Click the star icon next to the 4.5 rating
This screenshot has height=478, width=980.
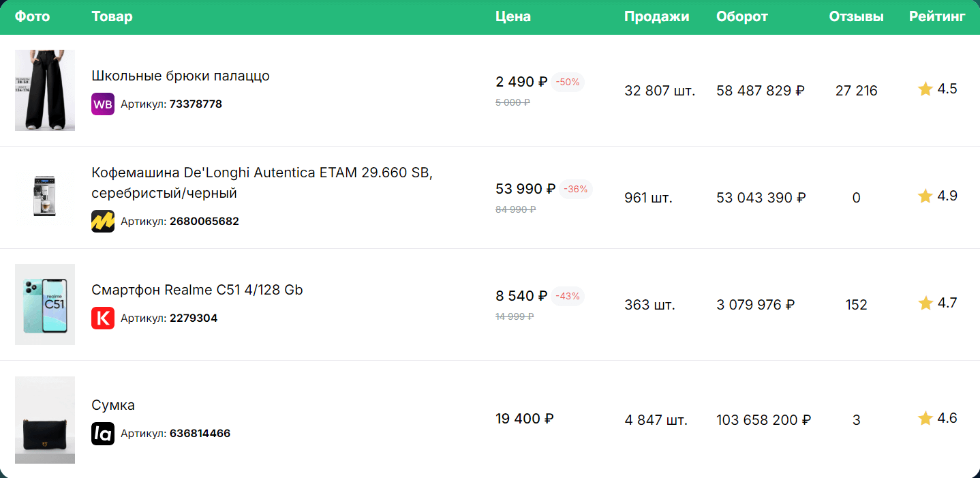925,89
